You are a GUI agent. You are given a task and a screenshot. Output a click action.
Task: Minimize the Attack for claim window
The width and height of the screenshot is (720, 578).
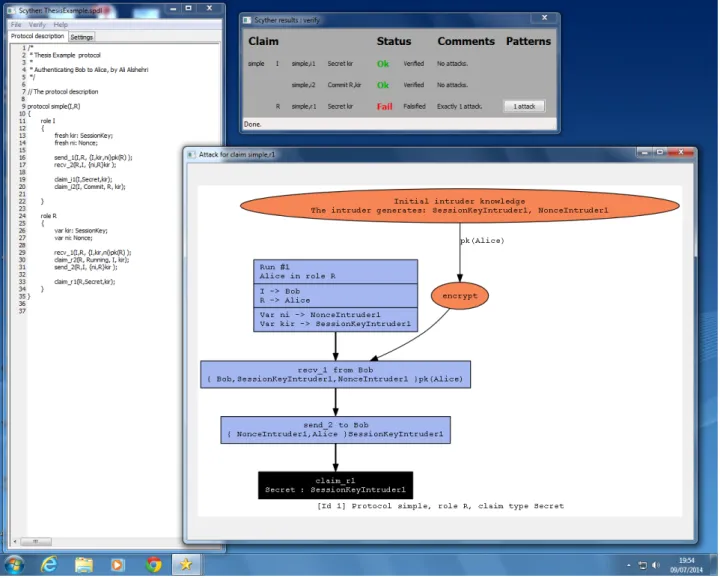coord(645,152)
